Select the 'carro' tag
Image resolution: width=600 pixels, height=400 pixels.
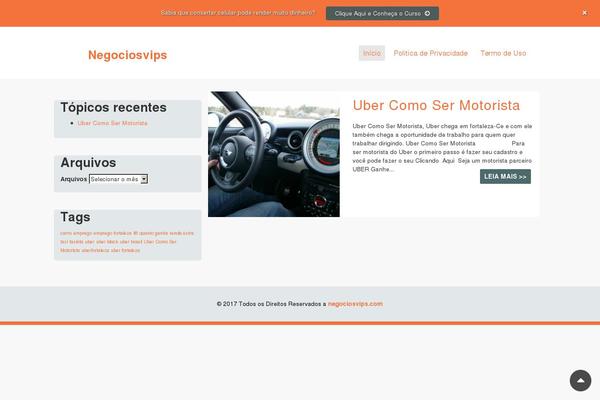(66, 233)
